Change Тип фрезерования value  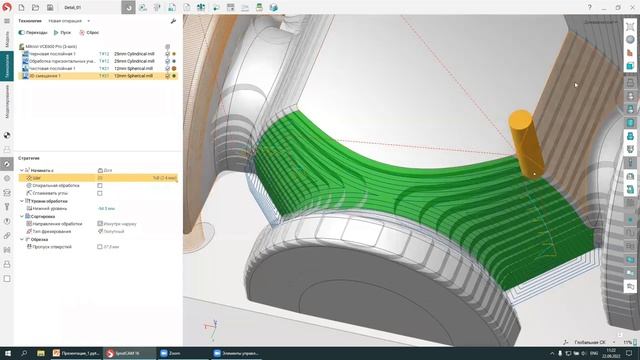(111, 231)
